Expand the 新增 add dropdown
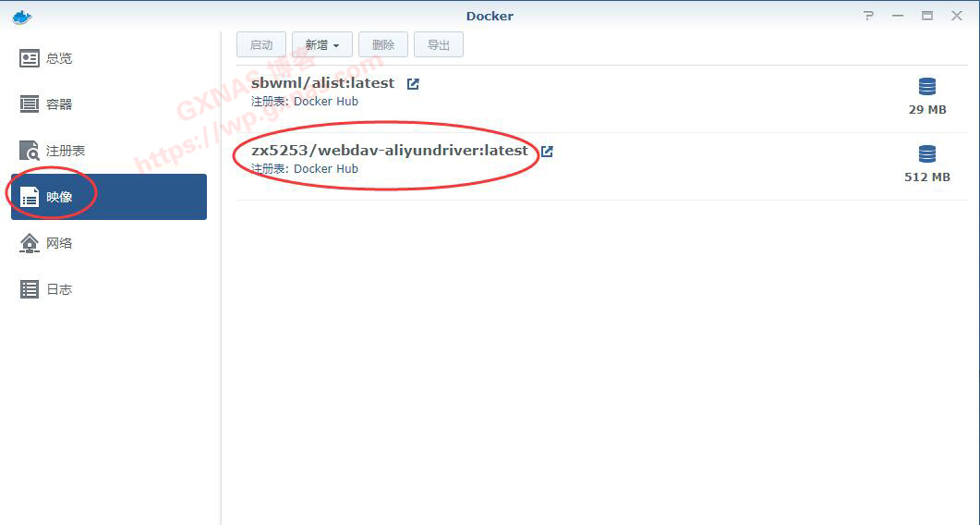Image resolution: width=980 pixels, height=525 pixels. [x=322, y=45]
